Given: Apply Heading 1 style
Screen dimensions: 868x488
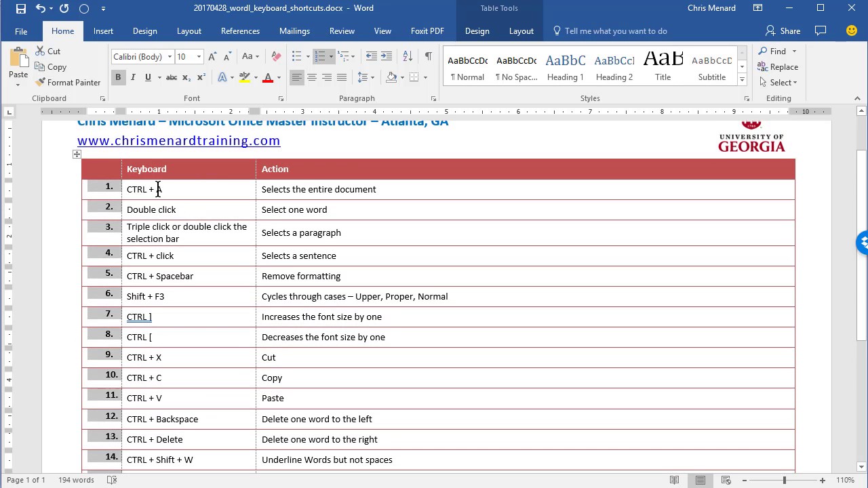Looking at the screenshot, I should pyautogui.click(x=566, y=66).
